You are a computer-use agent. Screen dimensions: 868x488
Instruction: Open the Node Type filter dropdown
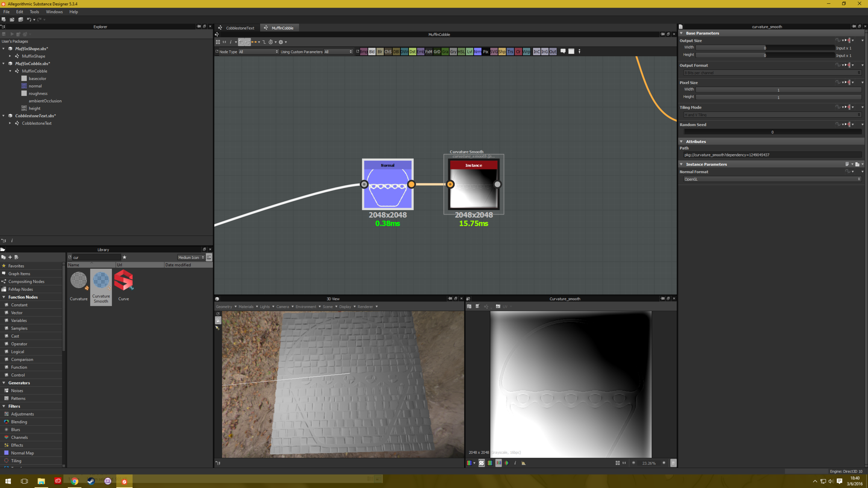tap(259, 52)
